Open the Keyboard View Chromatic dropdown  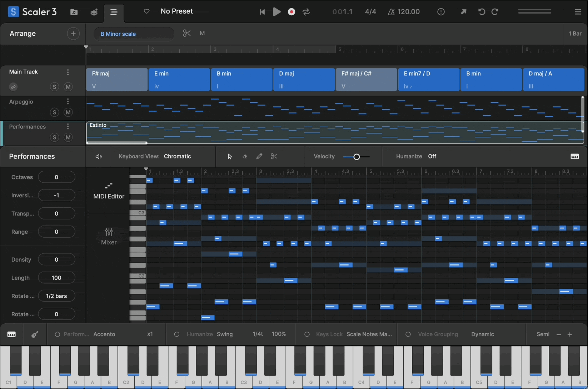(178, 156)
